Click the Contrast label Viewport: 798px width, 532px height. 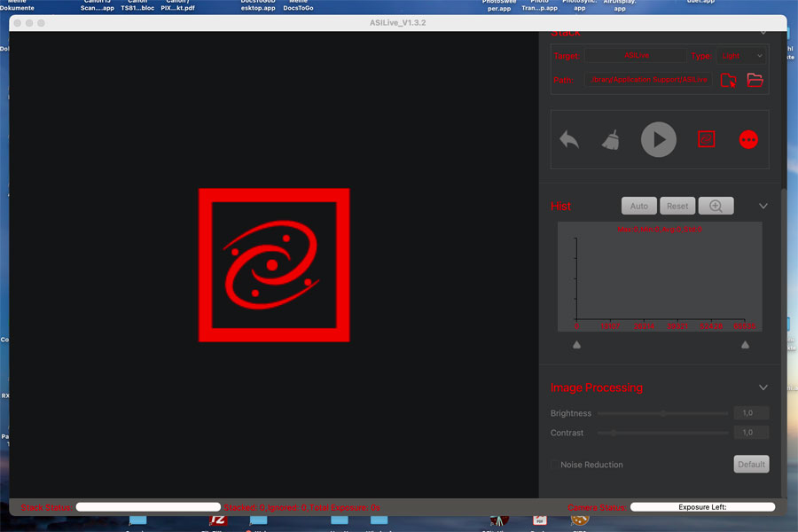[567, 433]
